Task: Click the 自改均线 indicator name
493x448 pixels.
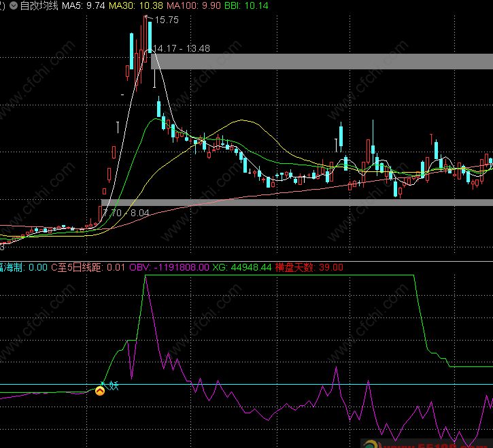Action: click(x=39, y=5)
